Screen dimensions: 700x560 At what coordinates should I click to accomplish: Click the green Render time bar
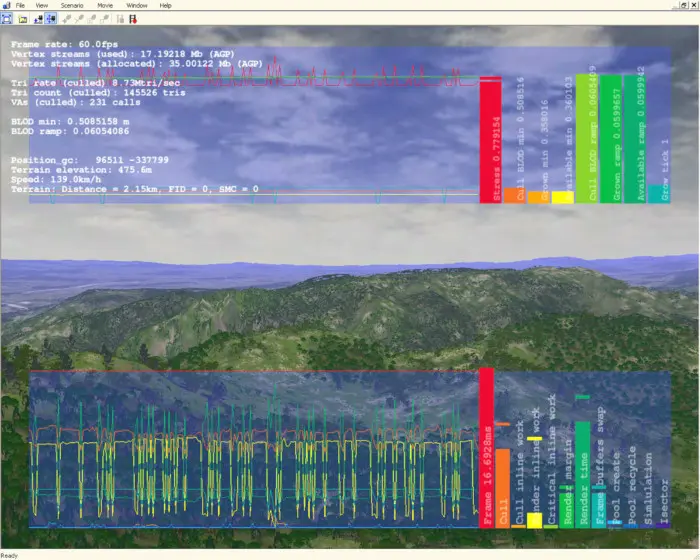point(583,475)
